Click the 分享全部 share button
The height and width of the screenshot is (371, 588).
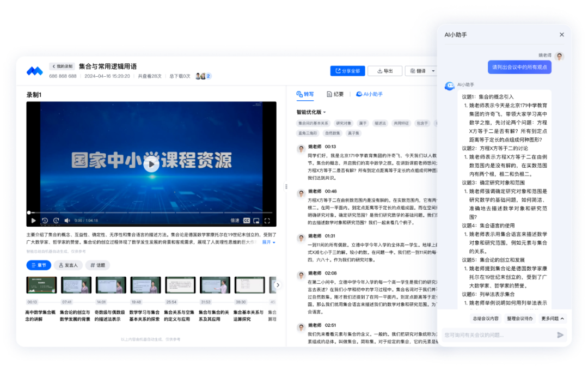point(347,71)
